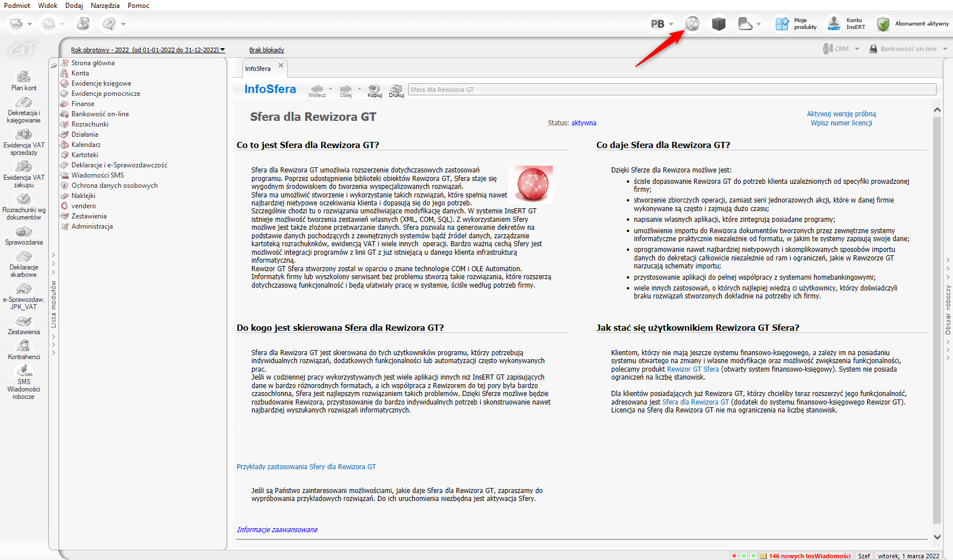Open dropdown arrow beside database cloud icon

click(758, 24)
